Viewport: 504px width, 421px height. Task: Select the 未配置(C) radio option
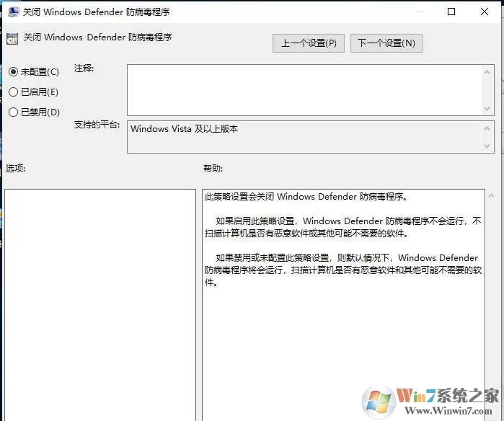tap(34, 71)
